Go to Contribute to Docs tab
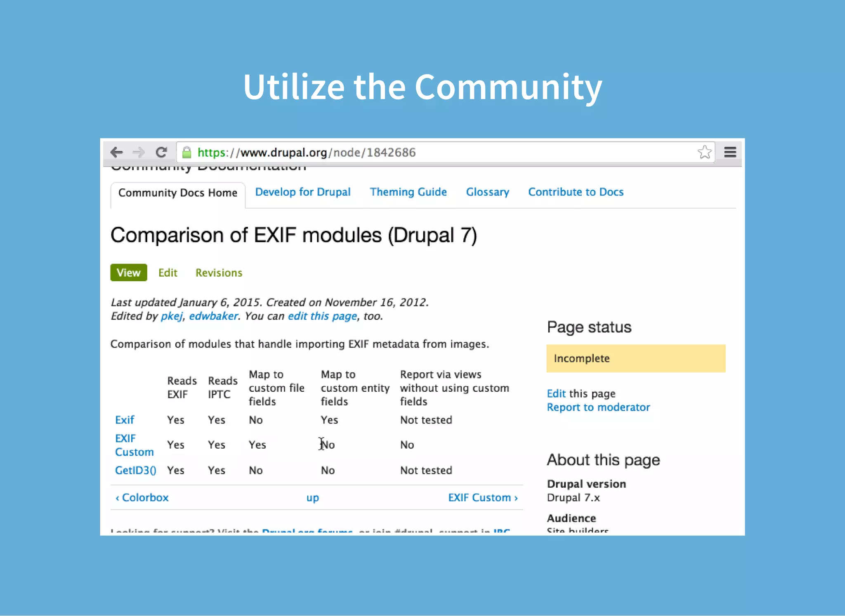Screen dimensions: 845x616 point(576,192)
